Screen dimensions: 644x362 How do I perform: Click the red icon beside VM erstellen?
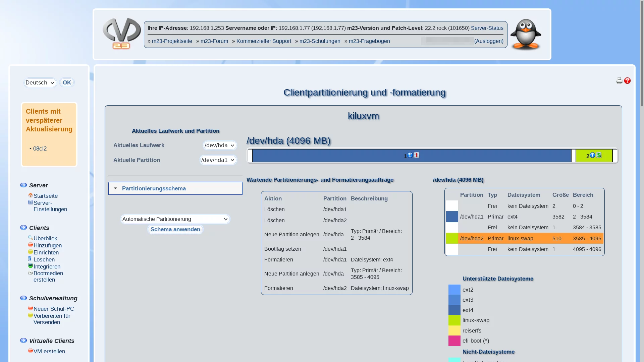tap(31, 351)
